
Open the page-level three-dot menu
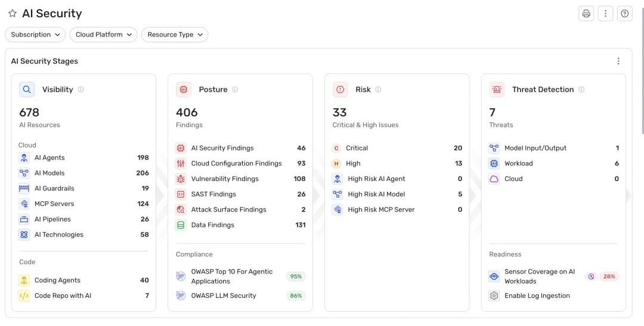[605, 14]
